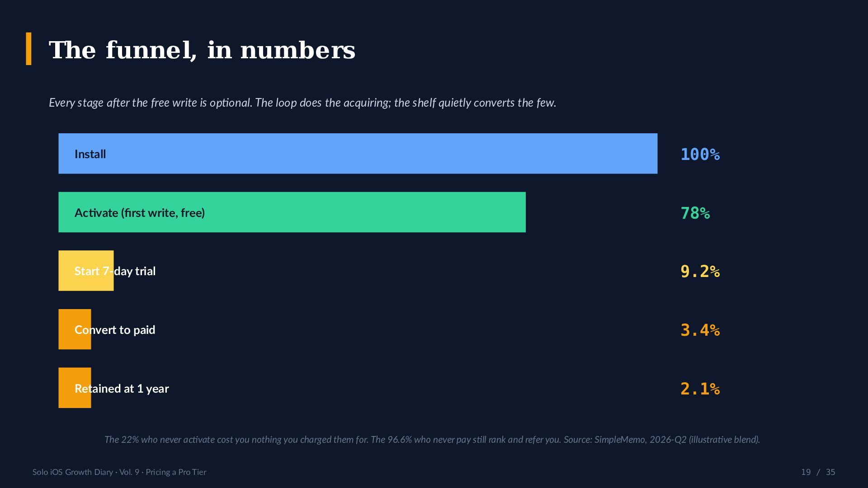Screen dimensions: 868x488
Task: Click the 78% value
Action: tap(695, 213)
